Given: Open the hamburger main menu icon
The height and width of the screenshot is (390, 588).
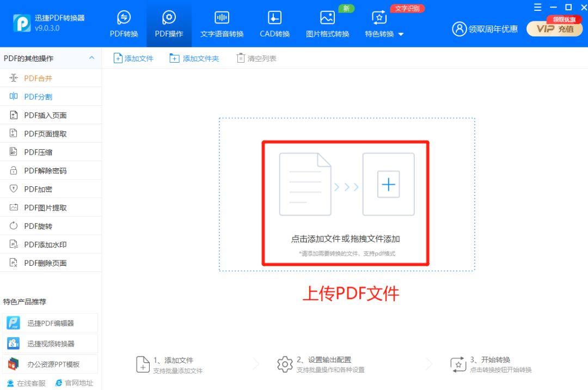Looking at the screenshot, I should coord(538,8).
